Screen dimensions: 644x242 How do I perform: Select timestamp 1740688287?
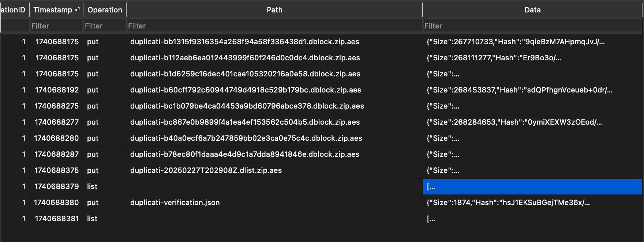tap(57, 154)
